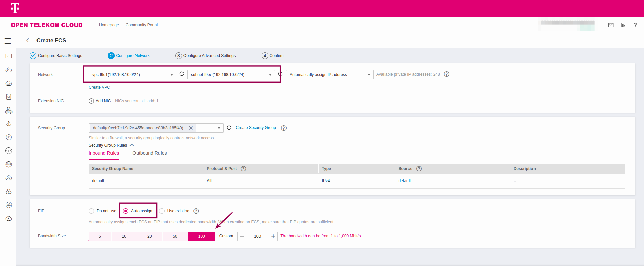Increase custom bandwidth with plus button
The width and height of the screenshot is (644, 266).
[x=273, y=236]
